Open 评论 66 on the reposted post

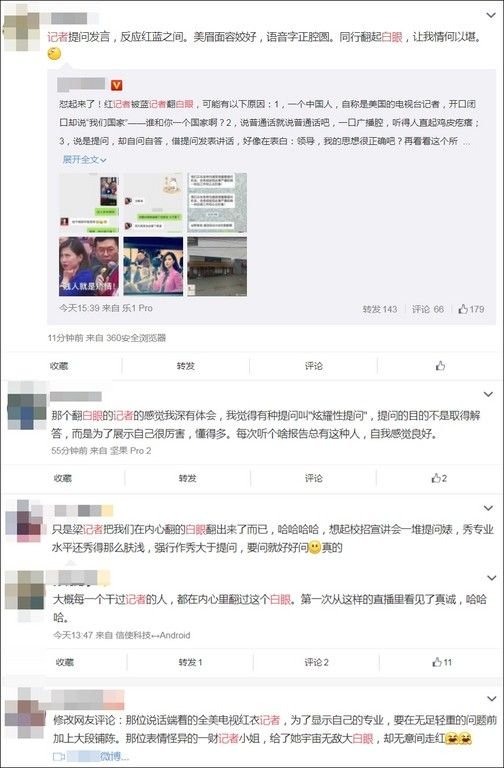click(428, 309)
